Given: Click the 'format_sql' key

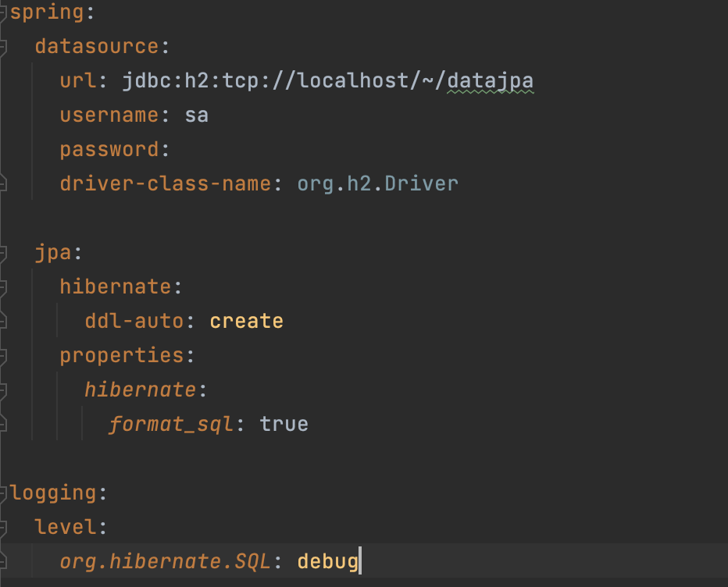Looking at the screenshot, I should pyautogui.click(x=171, y=425).
